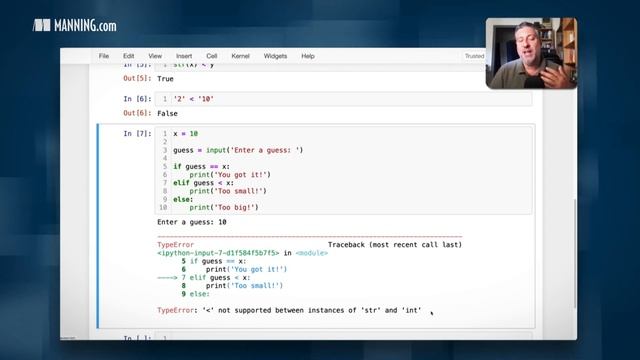640x360 pixels.
Task: Click the red 'TypeError' traceback heading
Action: point(176,244)
